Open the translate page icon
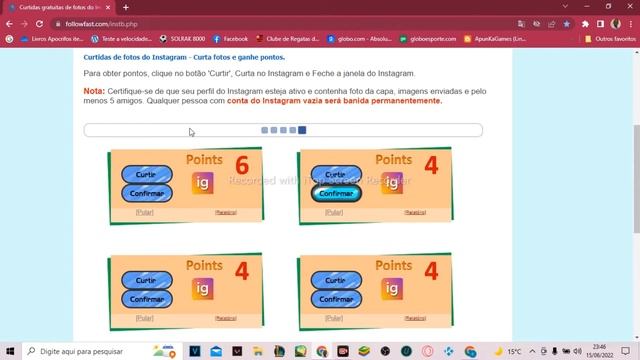640x360 pixels. 521,24
